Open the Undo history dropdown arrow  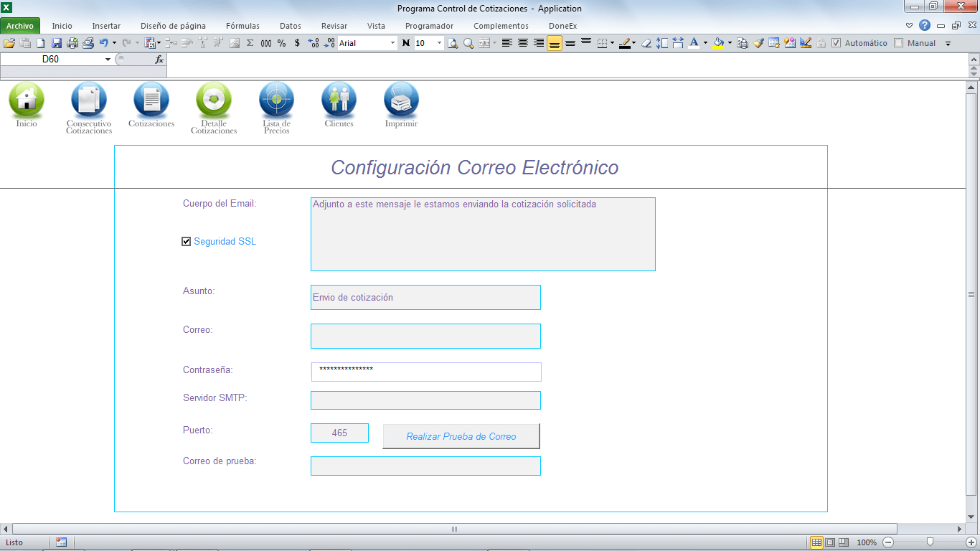tap(114, 43)
